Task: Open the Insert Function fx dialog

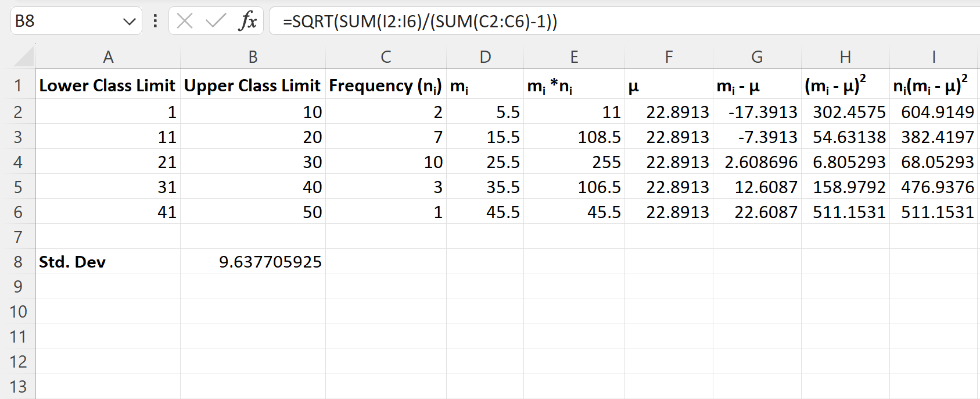Action: point(248,22)
